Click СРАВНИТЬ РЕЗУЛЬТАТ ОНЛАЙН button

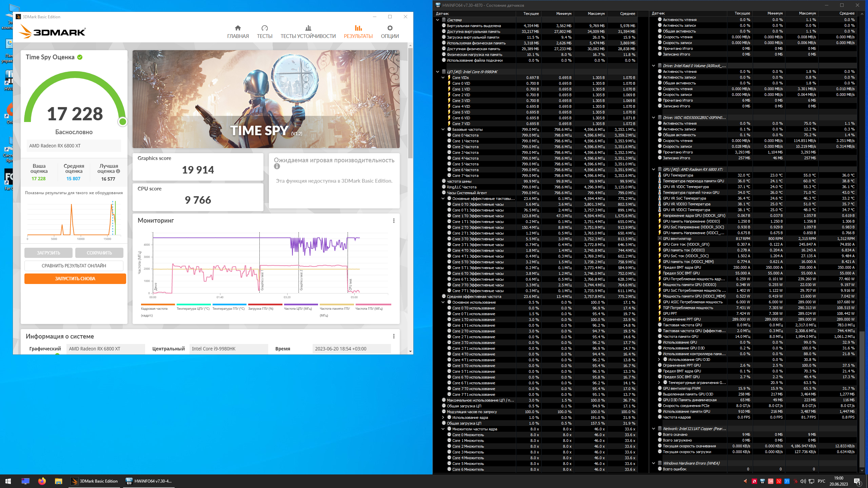pos(74,266)
